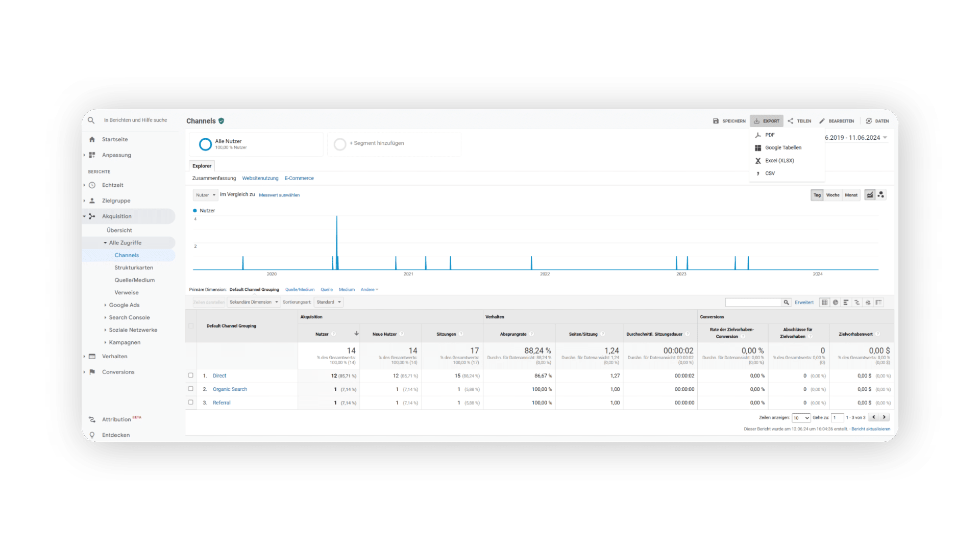980x551 pixels.
Task: Switch to the Websitenutzung tab
Action: click(x=260, y=178)
